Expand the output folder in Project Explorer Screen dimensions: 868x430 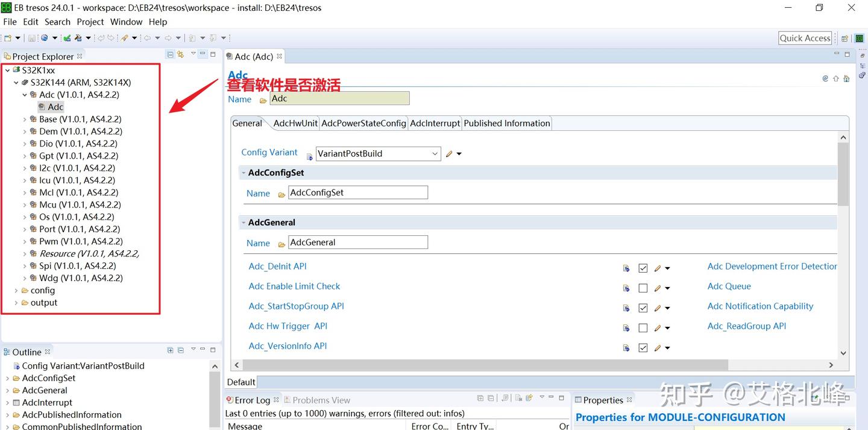coord(16,303)
